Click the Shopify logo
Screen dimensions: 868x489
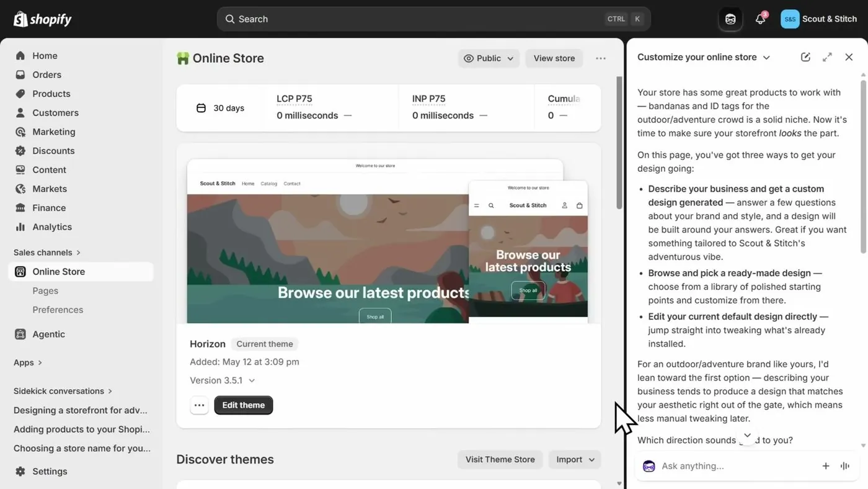coord(43,19)
